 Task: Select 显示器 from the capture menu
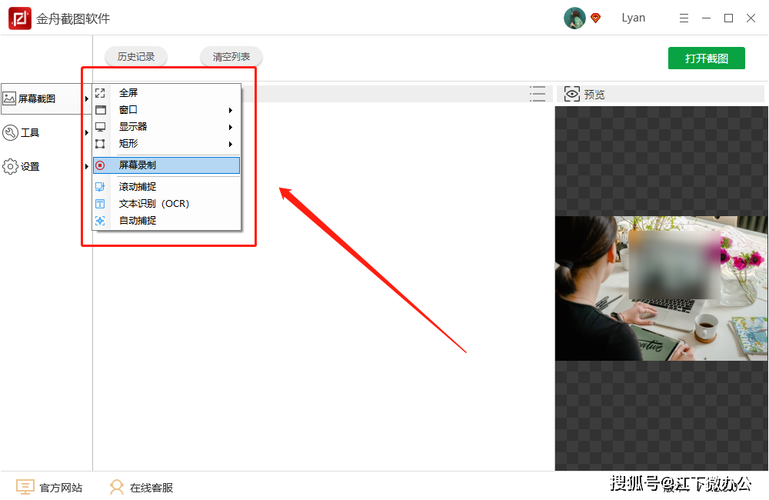[x=167, y=126]
